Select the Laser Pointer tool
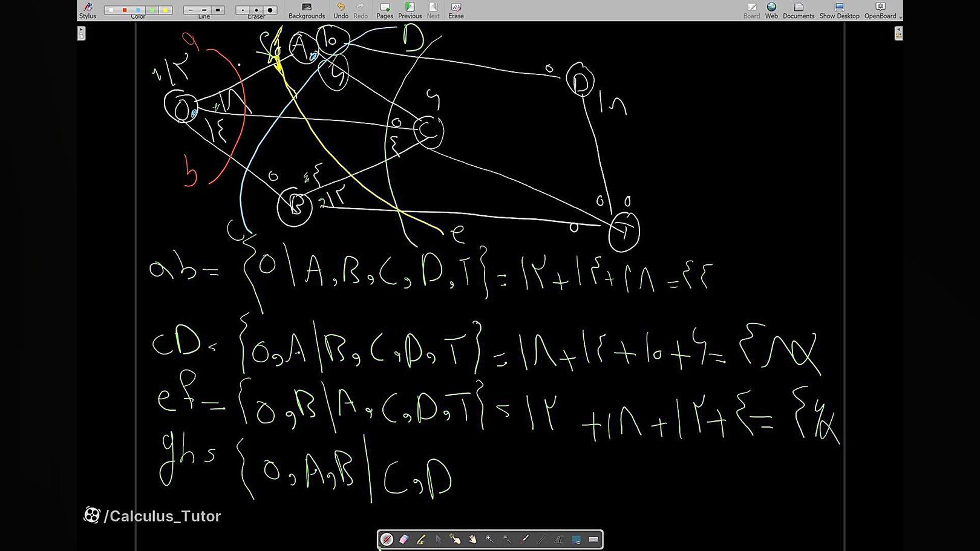The image size is (980, 551). tap(524, 539)
